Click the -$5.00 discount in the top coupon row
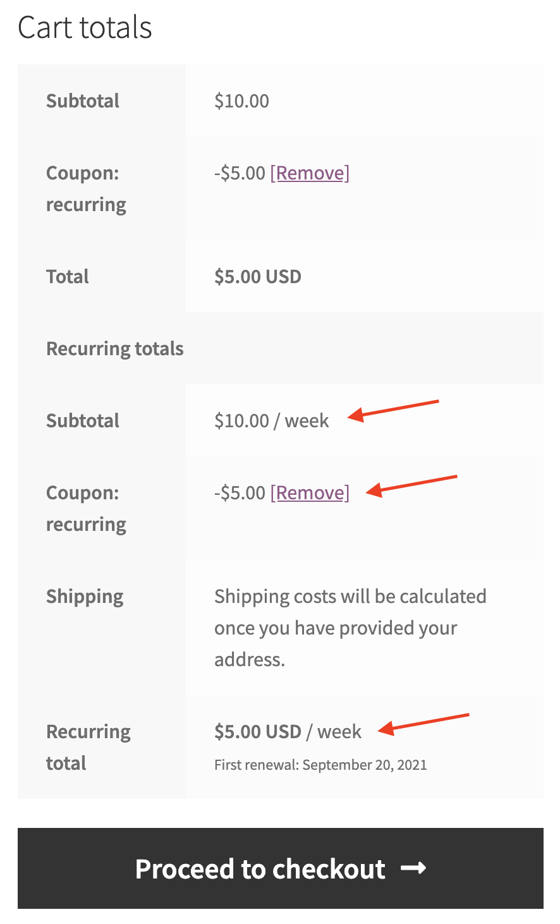Screen dimensions: 560x924 pyautogui.click(x=240, y=173)
